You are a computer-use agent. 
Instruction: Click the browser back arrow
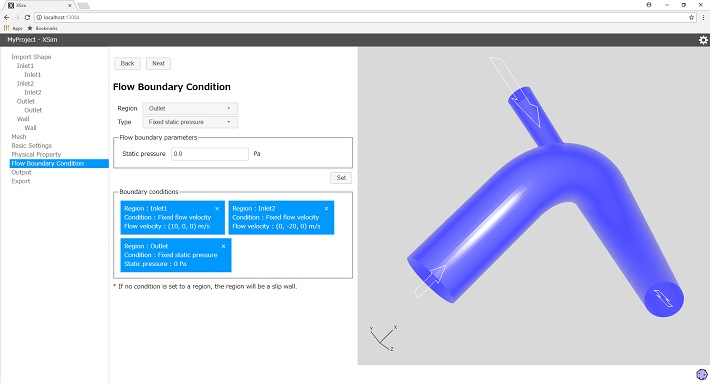6,17
